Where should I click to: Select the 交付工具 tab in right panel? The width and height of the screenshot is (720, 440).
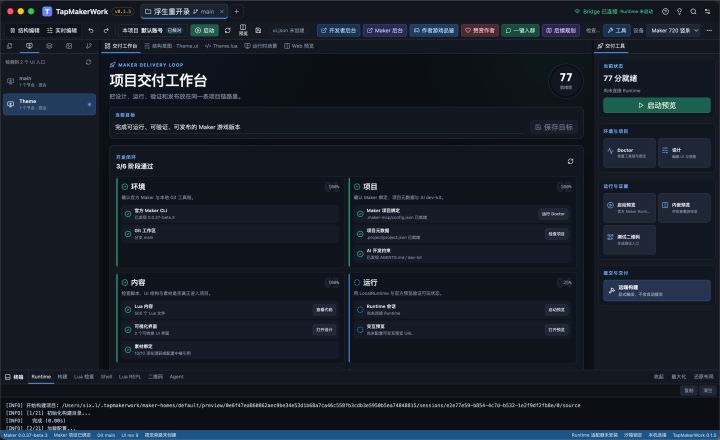(x=611, y=46)
